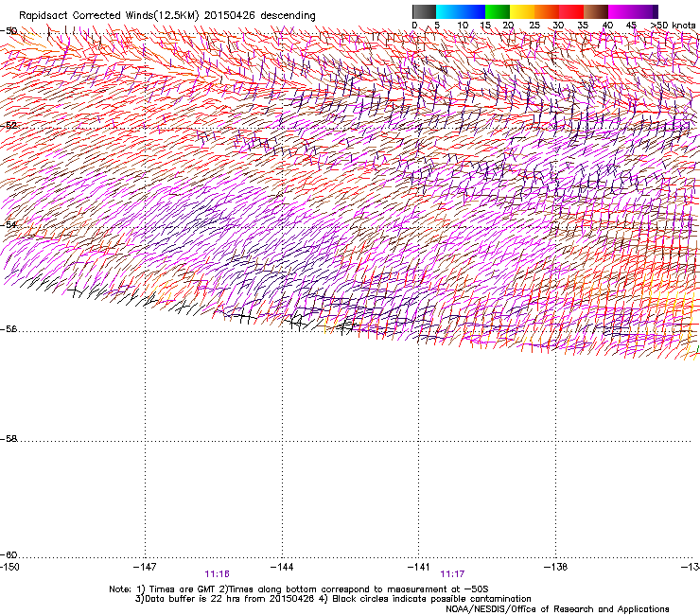Click the NOAA/NESDIS credit text
This screenshot has height=615, width=700.
pos(557,609)
